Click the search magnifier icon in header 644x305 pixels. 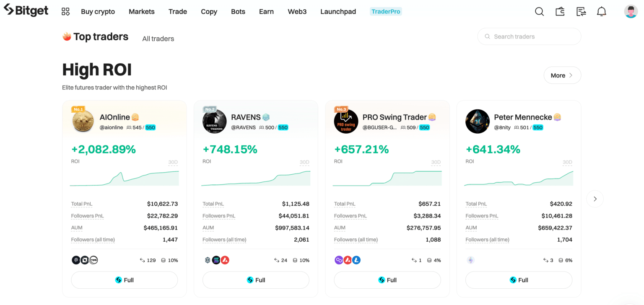[539, 12]
